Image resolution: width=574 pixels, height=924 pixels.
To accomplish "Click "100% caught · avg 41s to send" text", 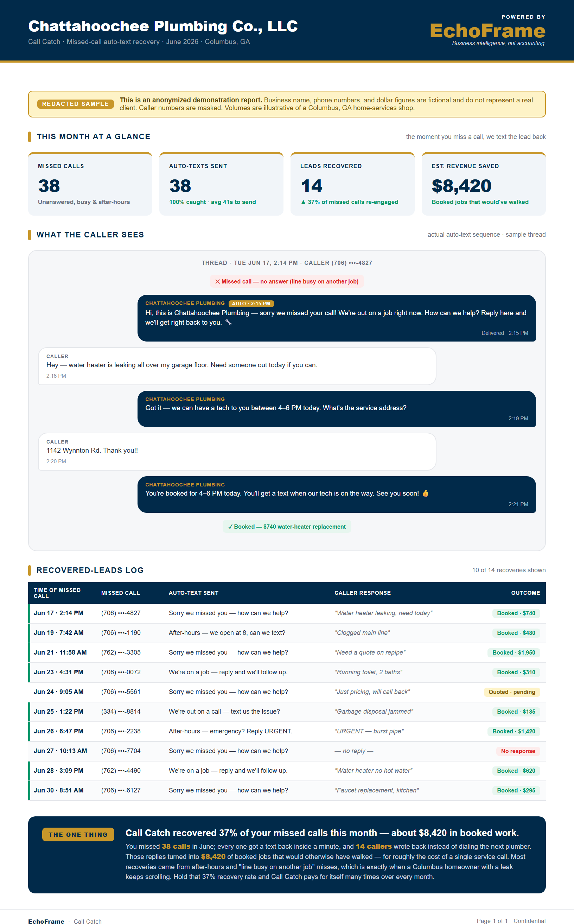I will (212, 202).
